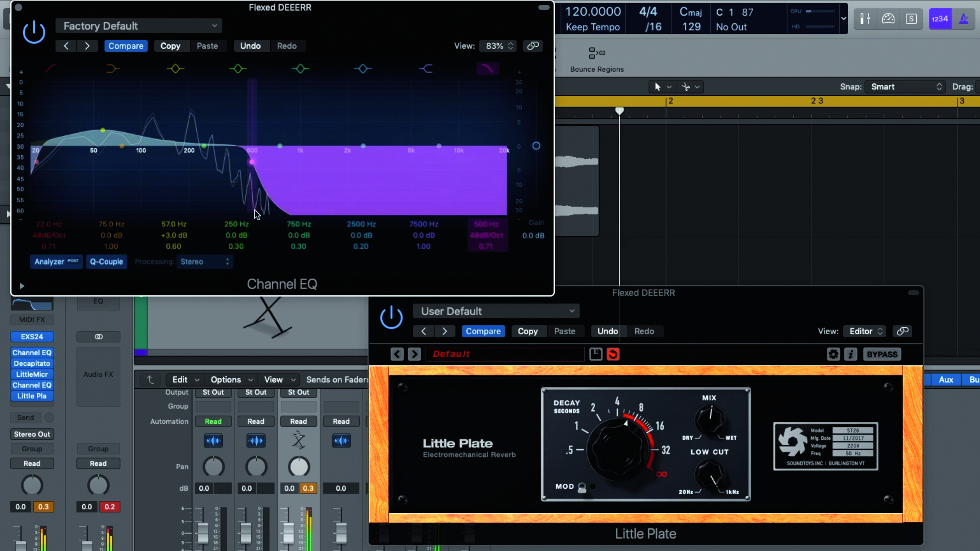Viewport: 980px width, 551px height.
Task: Click the low cut filter band icon
Action: tap(51, 69)
